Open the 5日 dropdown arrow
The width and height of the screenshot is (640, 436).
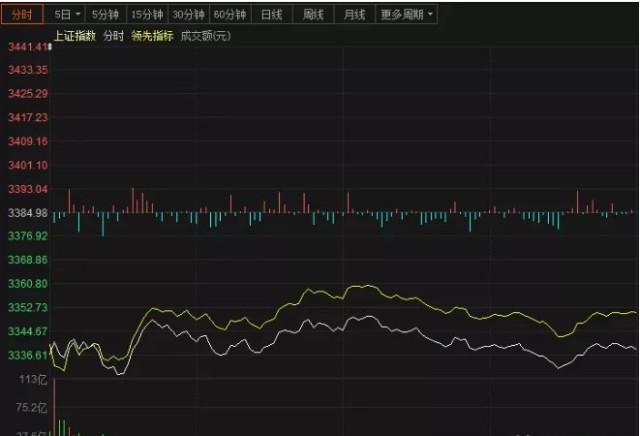click(x=77, y=16)
